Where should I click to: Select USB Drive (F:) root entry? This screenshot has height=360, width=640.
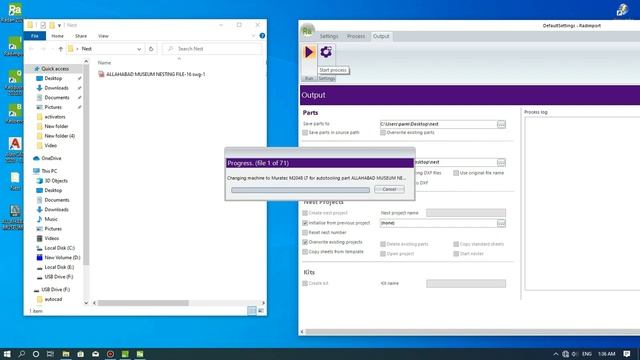coord(55,289)
